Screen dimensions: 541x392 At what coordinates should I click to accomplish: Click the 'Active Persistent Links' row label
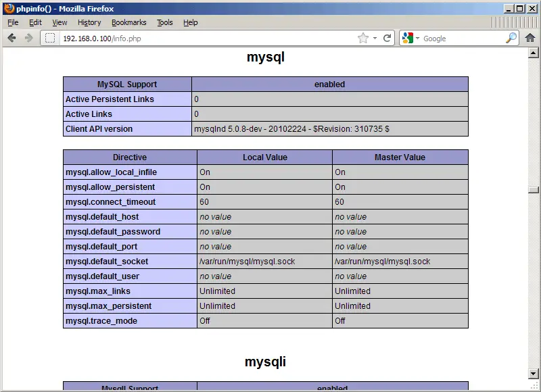click(110, 99)
